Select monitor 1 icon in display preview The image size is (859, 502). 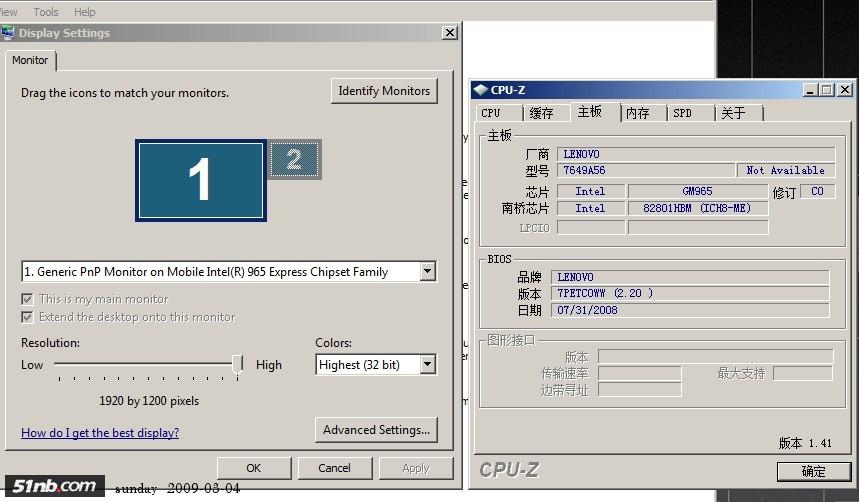(x=201, y=180)
